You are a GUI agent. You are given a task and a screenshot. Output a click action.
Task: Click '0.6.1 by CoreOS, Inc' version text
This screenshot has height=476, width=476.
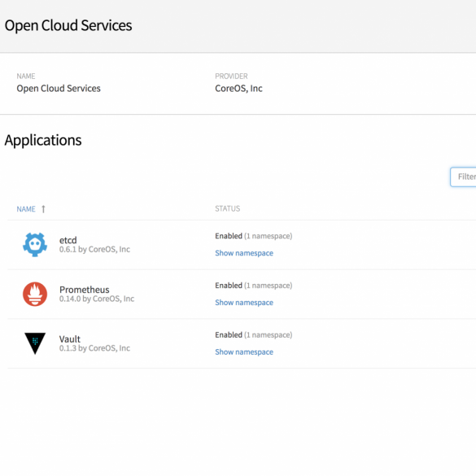pyautogui.click(x=94, y=249)
